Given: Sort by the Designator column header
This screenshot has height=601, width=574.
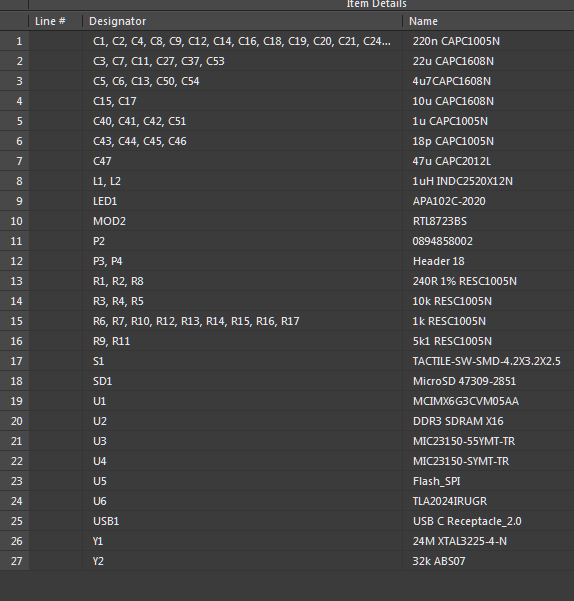Looking at the screenshot, I should (x=243, y=21).
